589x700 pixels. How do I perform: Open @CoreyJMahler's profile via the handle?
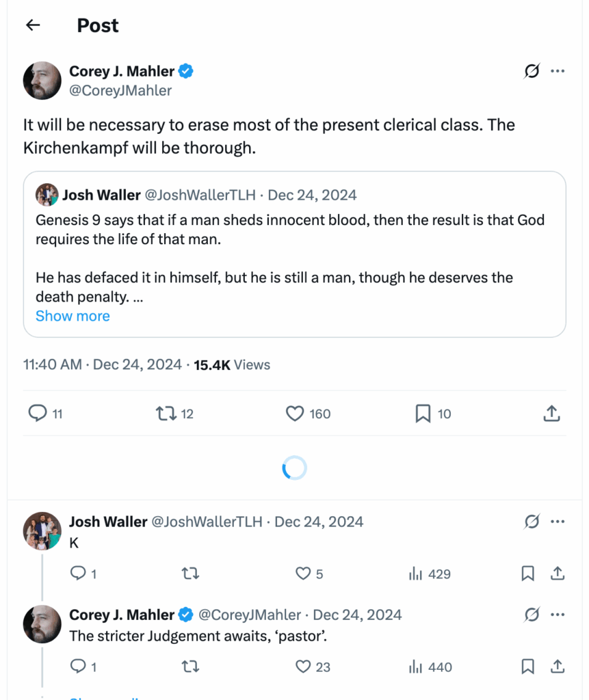pos(120,90)
